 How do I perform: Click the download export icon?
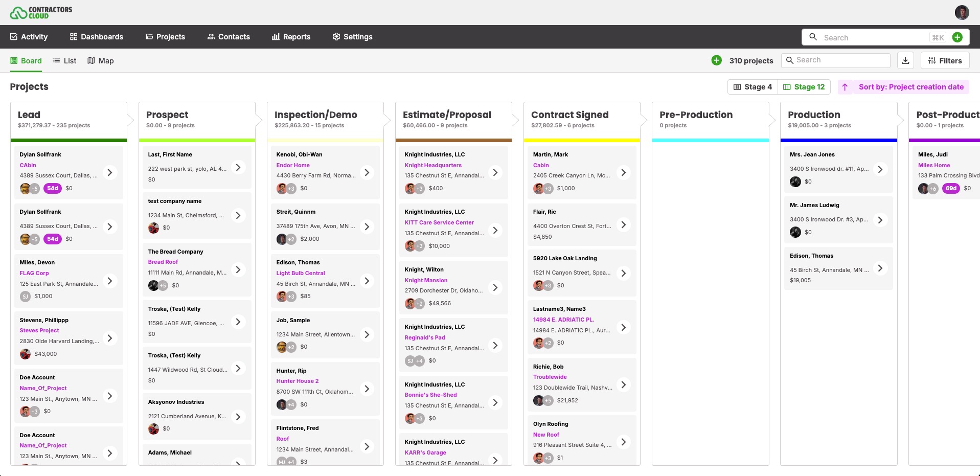[905, 60]
